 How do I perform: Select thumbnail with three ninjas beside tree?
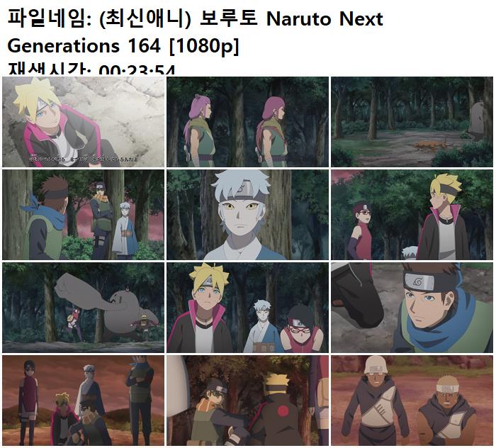tap(83, 215)
